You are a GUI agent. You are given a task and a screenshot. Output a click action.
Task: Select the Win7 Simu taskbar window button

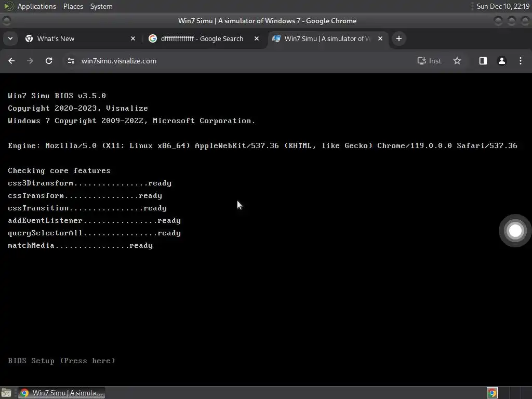tap(61, 393)
